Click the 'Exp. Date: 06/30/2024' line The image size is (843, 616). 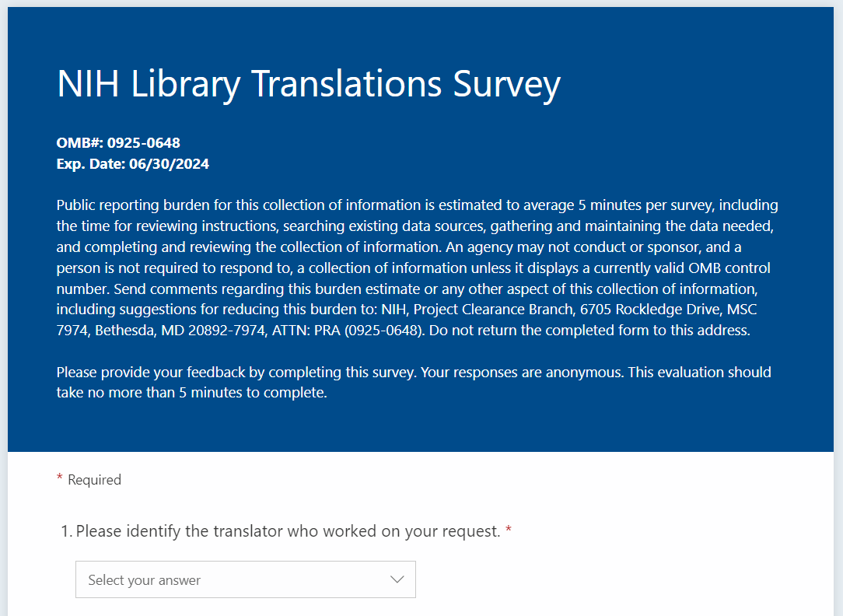click(133, 164)
